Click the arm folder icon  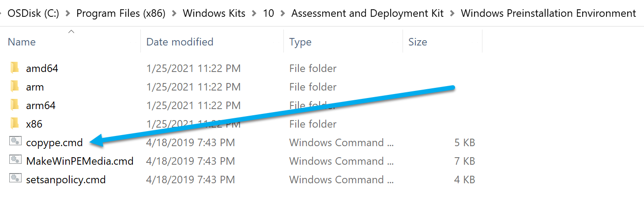pyautogui.click(x=15, y=87)
